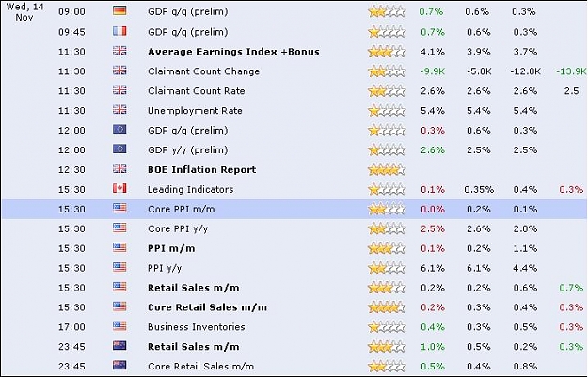Screen dimensions: 588x377
Task: Click the German flag icon at 09:00
Action: pos(119,10)
